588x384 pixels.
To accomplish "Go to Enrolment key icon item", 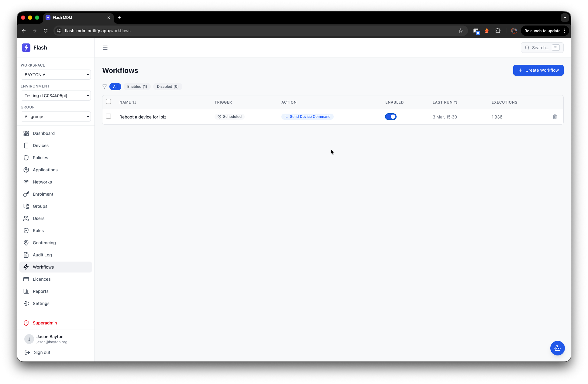I will point(43,194).
